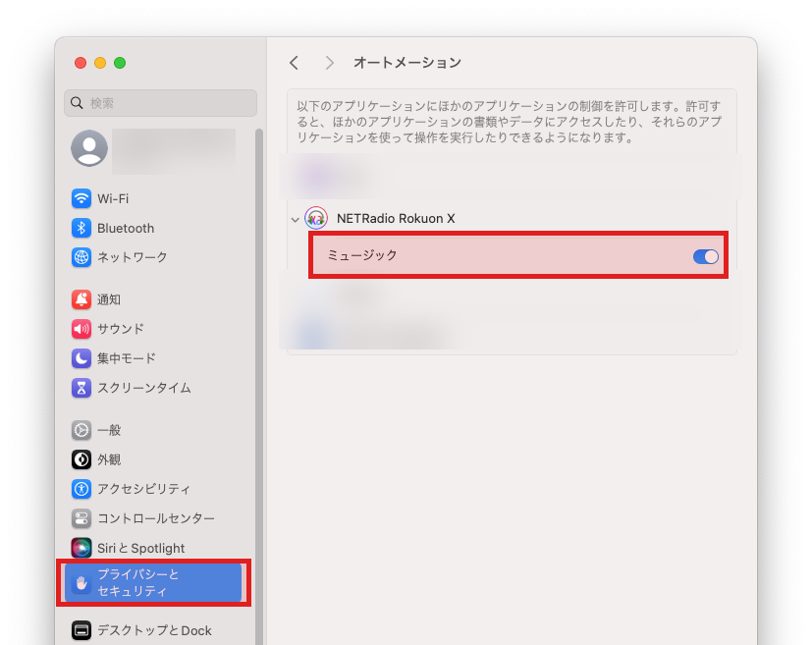Viewport: 812px width, 645px height.
Task: Go forward with the right chevron
Action: 330,63
